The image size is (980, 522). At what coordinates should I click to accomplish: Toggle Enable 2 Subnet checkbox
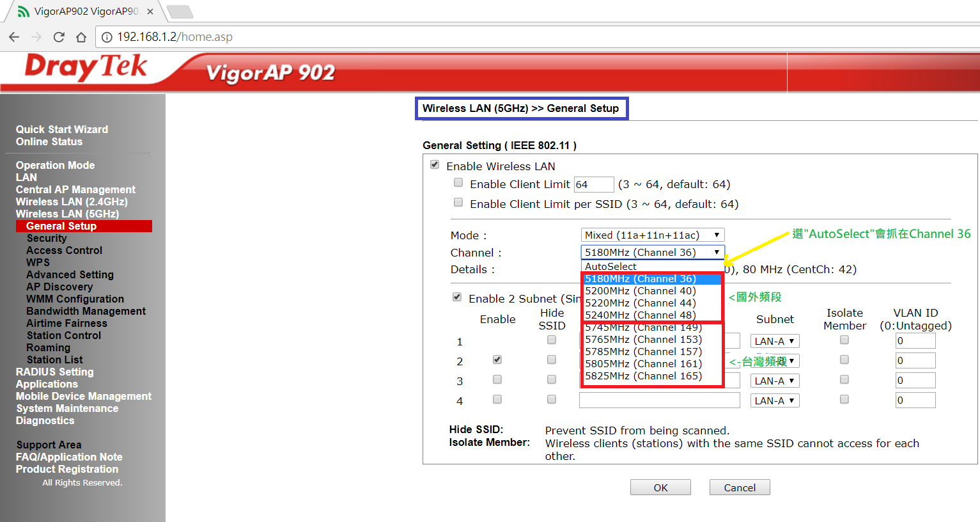pos(457,297)
